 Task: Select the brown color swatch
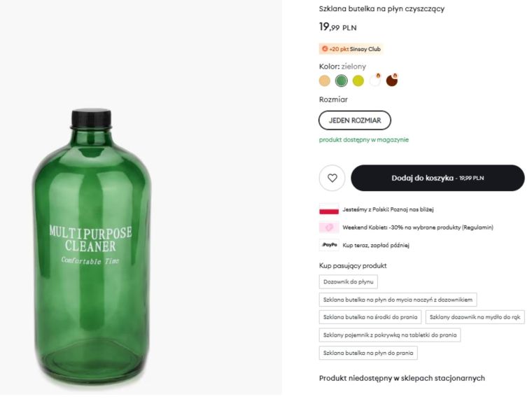pyautogui.click(x=392, y=80)
